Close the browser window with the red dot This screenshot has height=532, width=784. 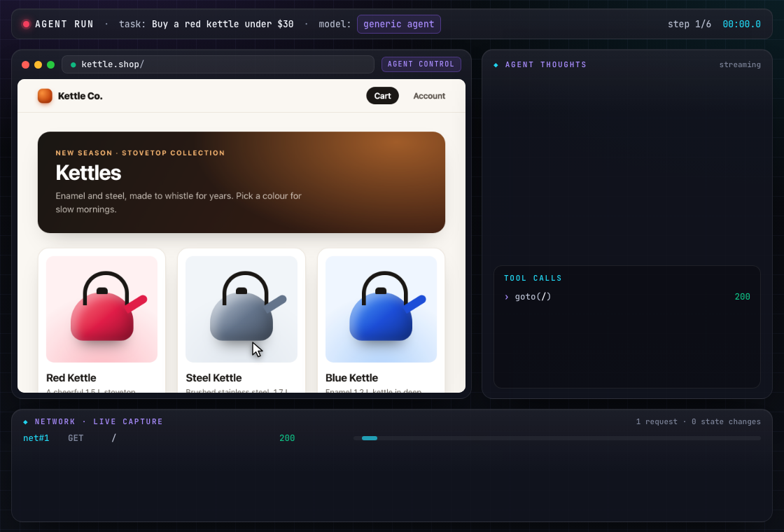[25, 64]
